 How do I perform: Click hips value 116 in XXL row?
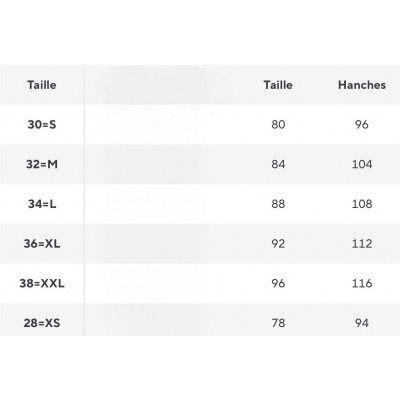tap(362, 283)
